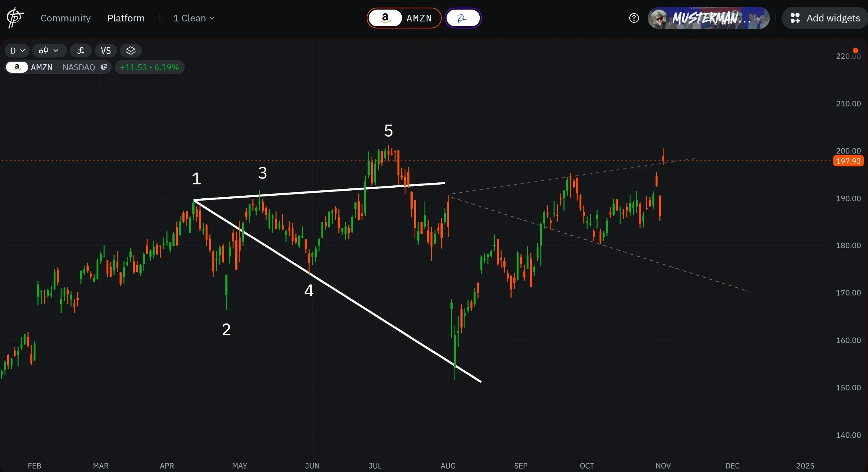The height and width of the screenshot is (472, 868).
Task: Click the +11.53 · 6.19% change chip
Action: [150, 67]
